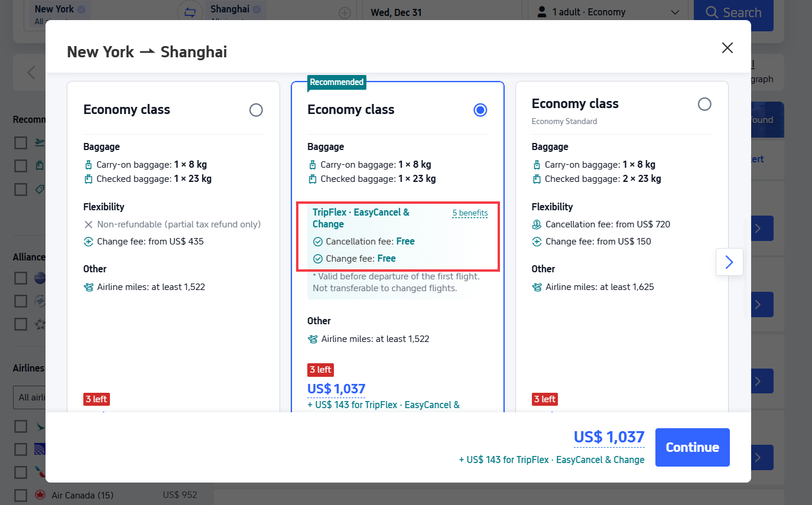This screenshot has height=505, width=812.
Task: Select the Economy Standard fare radio button
Action: [704, 103]
